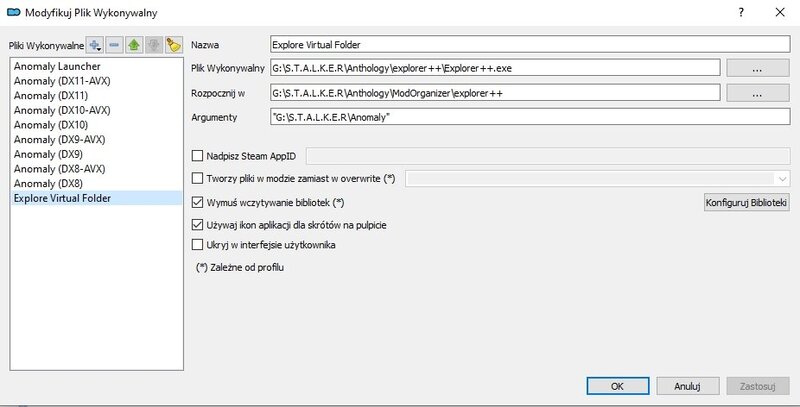The image size is (800, 407).
Task: Open the mod selection dropdown arrow
Action: pyautogui.click(x=781, y=178)
